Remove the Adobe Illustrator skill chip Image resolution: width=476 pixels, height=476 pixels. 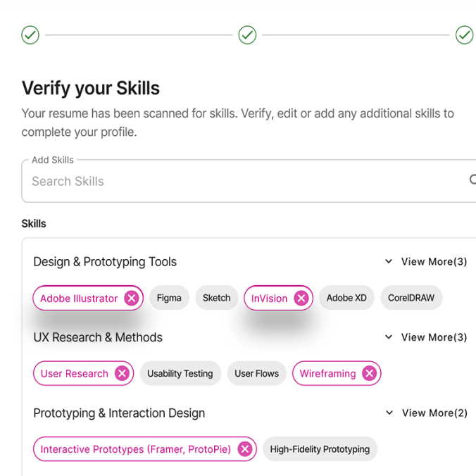(x=132, y=299)
